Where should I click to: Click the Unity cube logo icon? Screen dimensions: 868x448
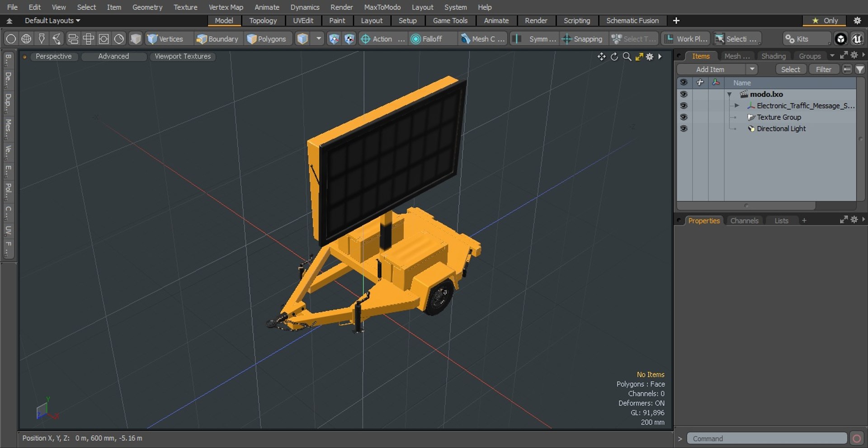coord(840,39)
